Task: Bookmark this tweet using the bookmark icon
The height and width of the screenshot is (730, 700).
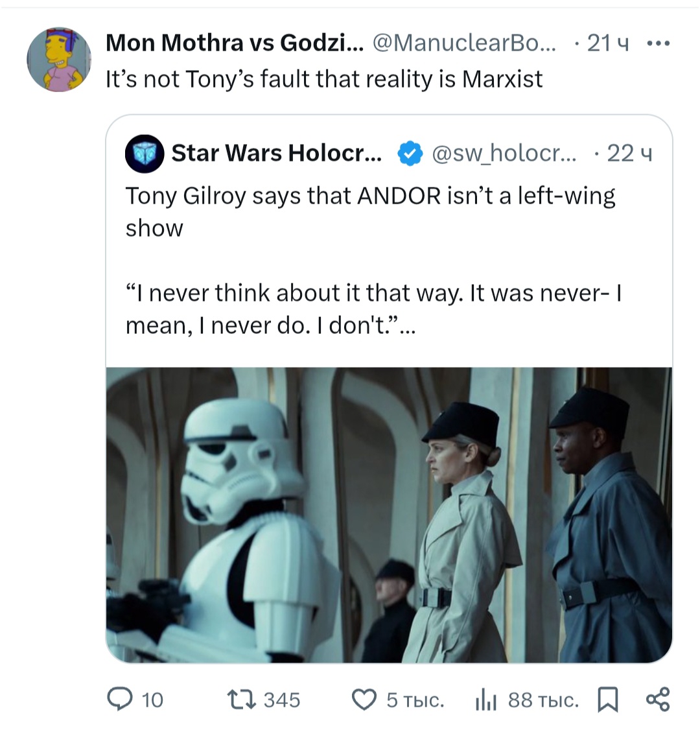Action: 607,700
